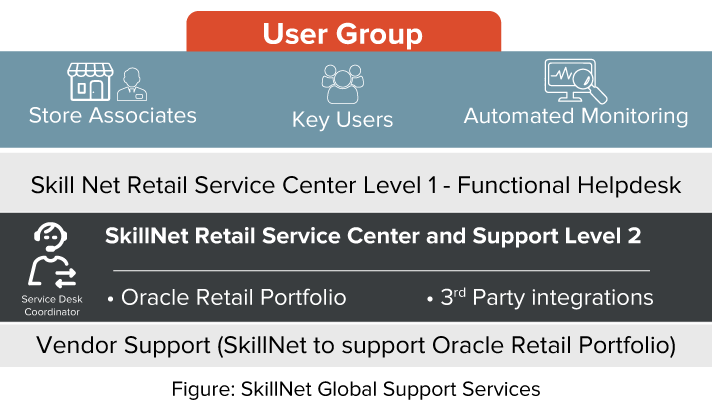This screenshot has height=415, width=712.
Task: Click the exchange arrows beside coordinator figure
Action: (x=65, y=277)
